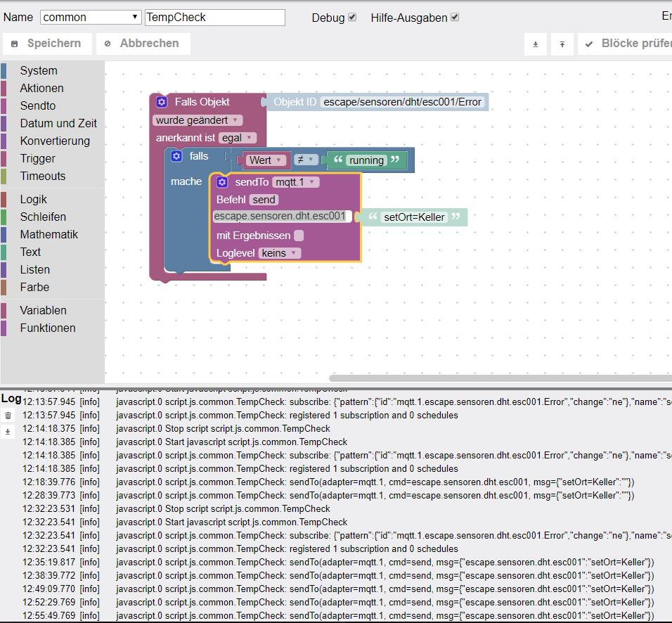
Task: Toggle the Hilfe-Ausgaben checkbox
Action: pyautogui.click(x=455, y=17)
